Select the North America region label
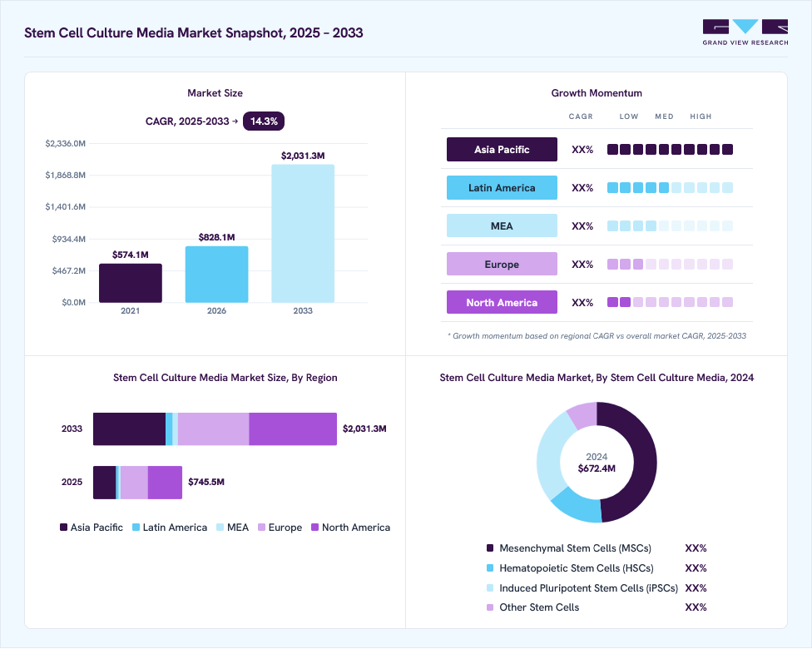Screen dimensions: 812x649 (x=502, y=303)
